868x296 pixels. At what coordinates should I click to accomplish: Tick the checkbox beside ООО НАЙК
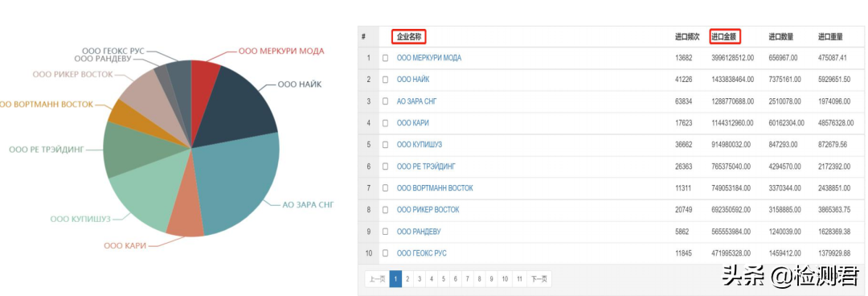click(x=385, y=80)
